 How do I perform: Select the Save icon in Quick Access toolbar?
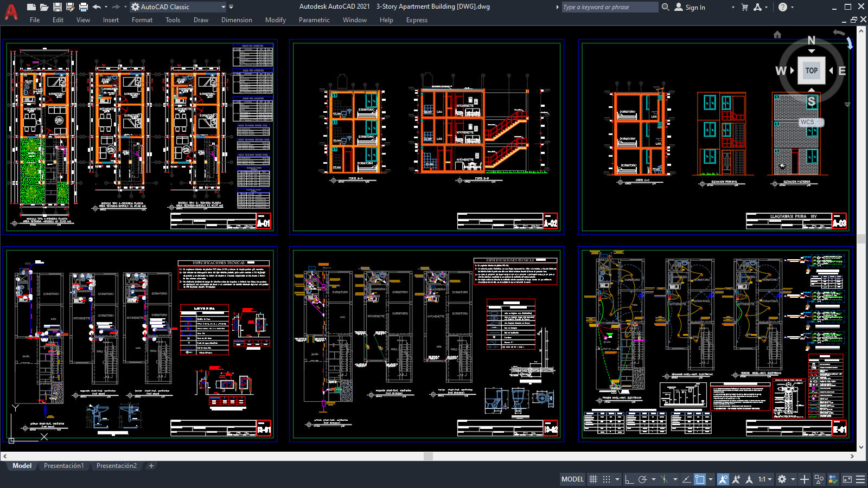tap(56, 7)
